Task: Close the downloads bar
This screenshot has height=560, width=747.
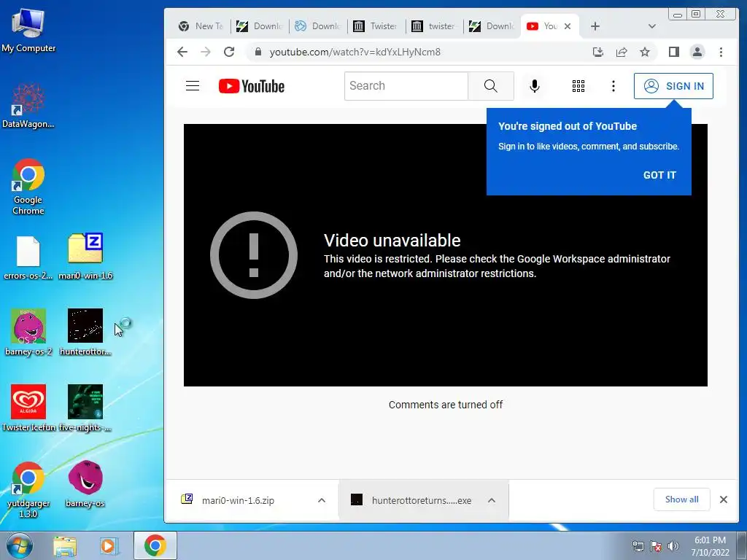Action: coord(723,499)
